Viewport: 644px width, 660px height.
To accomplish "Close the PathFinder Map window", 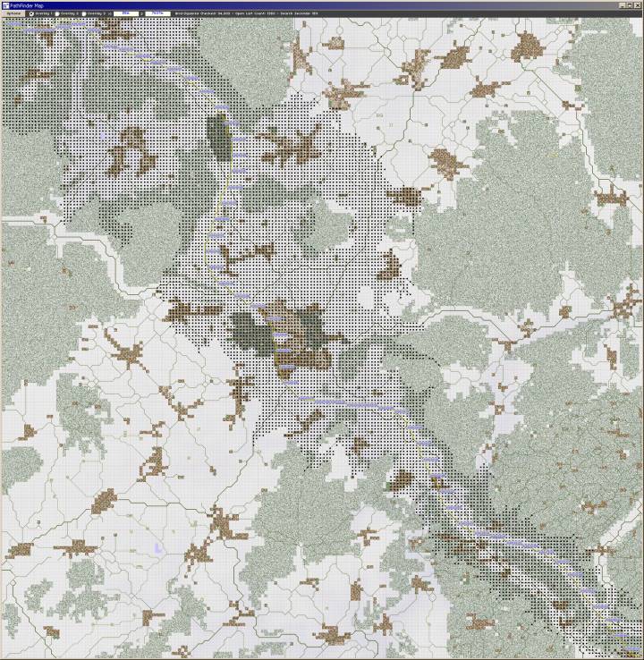I will (x=637, y=5).
